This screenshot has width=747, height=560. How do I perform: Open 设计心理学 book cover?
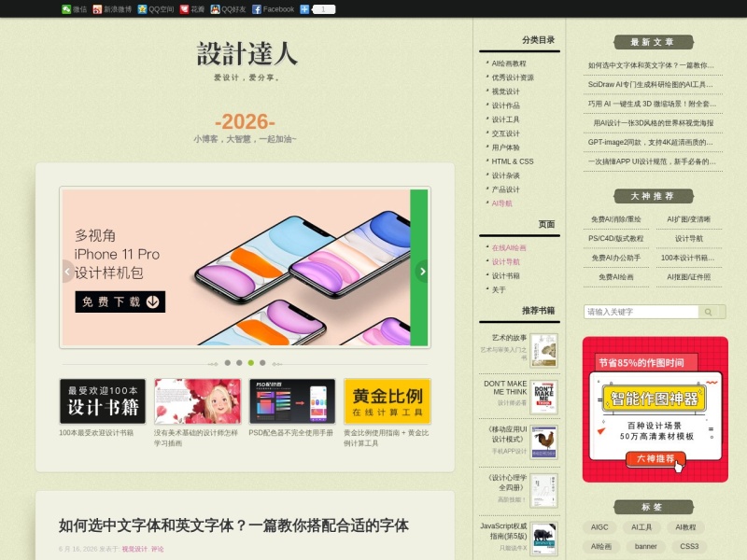click(x=544, y=491)
